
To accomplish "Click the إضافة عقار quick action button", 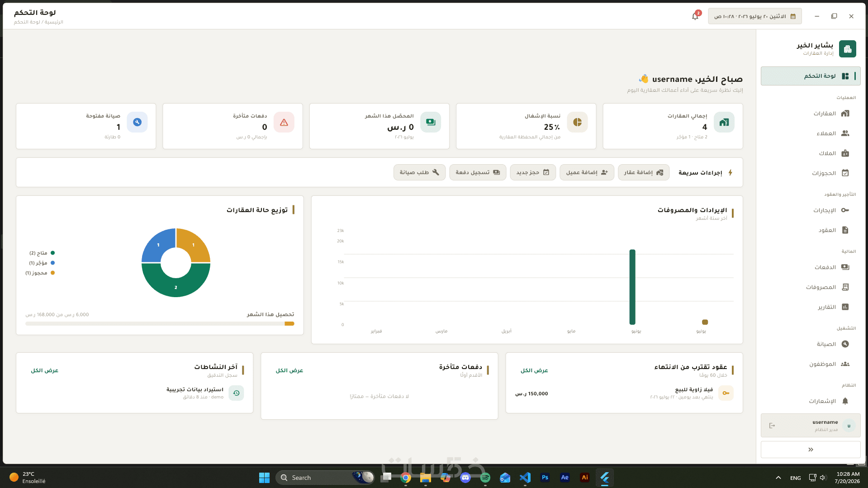I will 644,172.
